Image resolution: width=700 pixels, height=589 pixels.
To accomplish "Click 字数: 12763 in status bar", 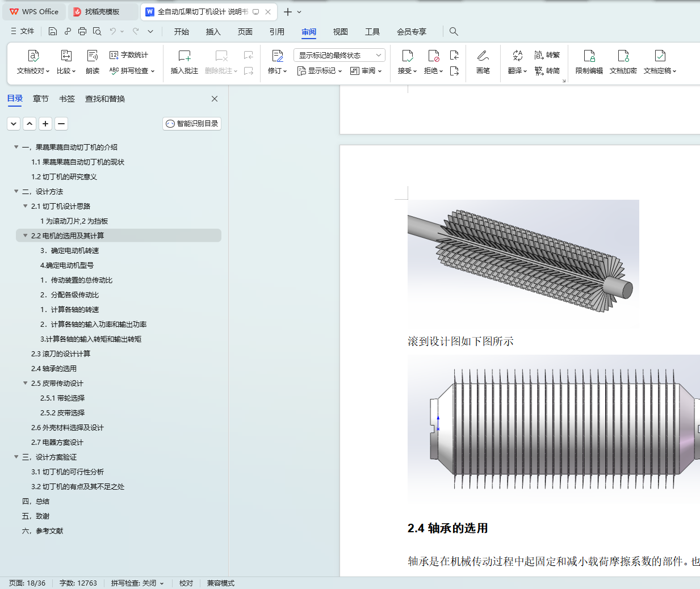I will (78, 583).
